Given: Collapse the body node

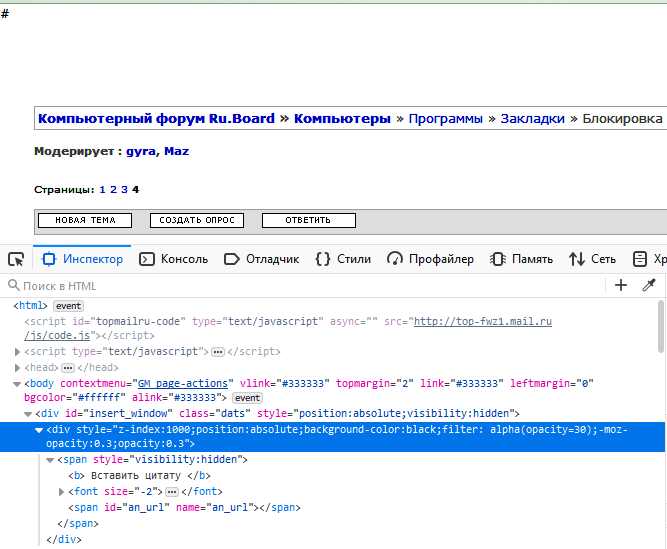Looking at the screenshot, I should coord(17,384).
